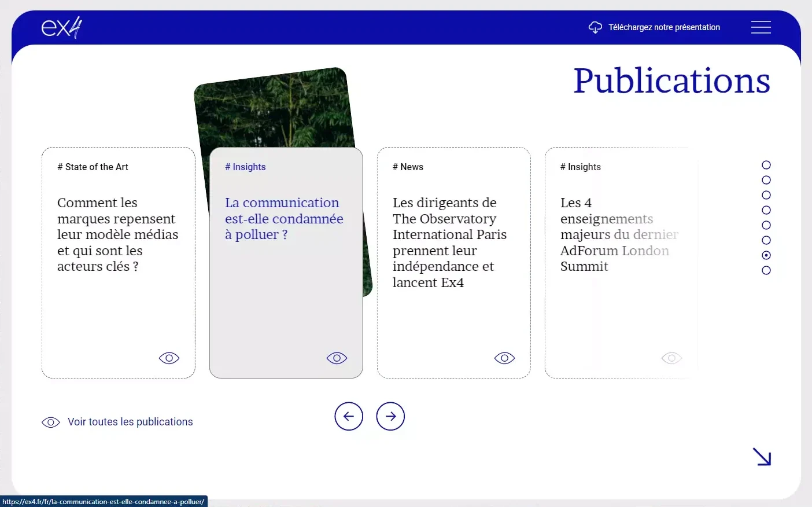The width and height of the screenshot is (812, 507).
Task: Click eye icon on AdForum London Summit card
Action: point(671,358)
